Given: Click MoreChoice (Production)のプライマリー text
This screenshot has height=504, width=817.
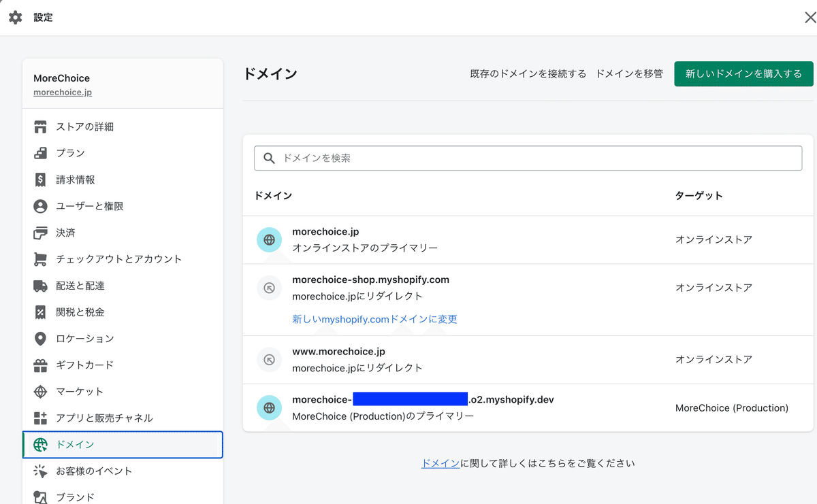Looking at the screenshot, I should [383, 416].
